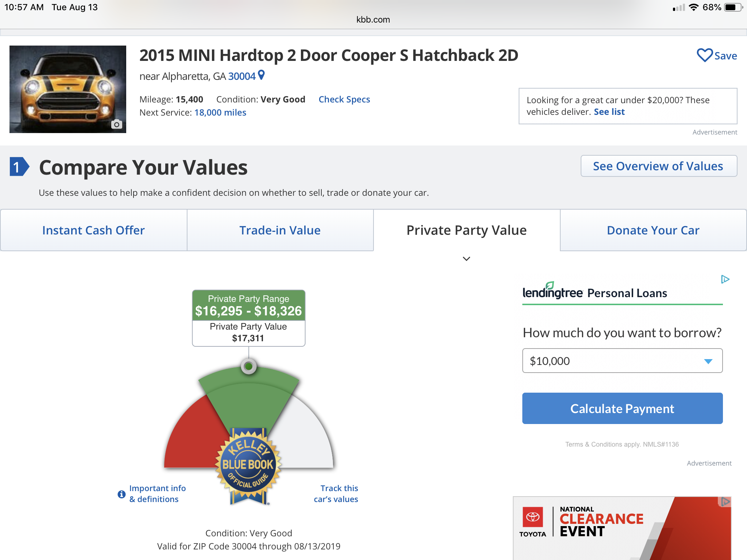Tap the heart Save icon

coord(704,55)
